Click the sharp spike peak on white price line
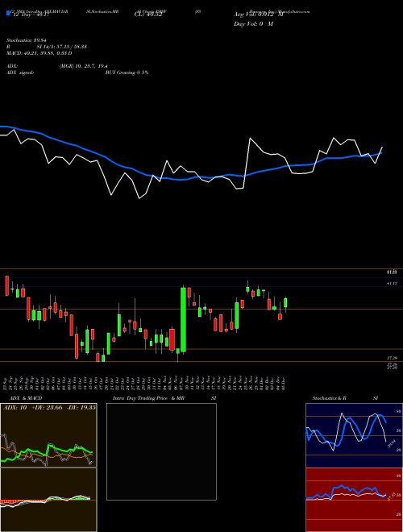Viewport: 403px width, 532px height. pos(250,138)
